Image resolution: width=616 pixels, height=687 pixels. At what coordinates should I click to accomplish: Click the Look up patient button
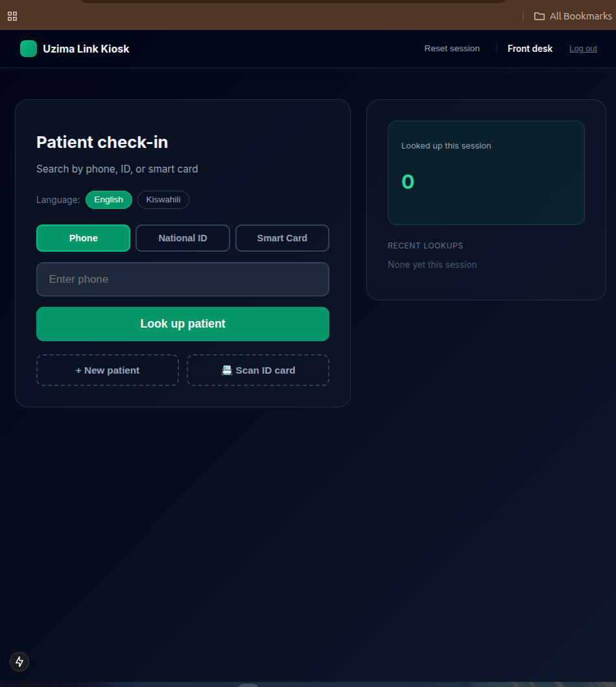(x=183, y=324)
